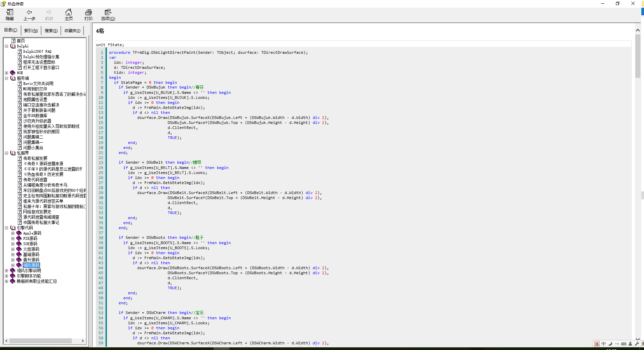Click the Hide (隐藏) toolbar icon
This screenshot has width=644, height=350.
coord(10,15)
